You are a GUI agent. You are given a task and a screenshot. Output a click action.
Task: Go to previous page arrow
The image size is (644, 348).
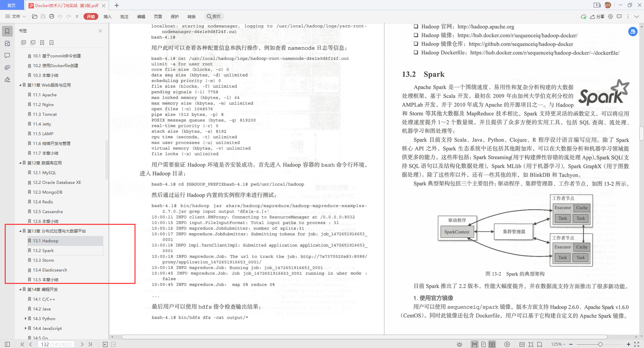click(31, 344)
